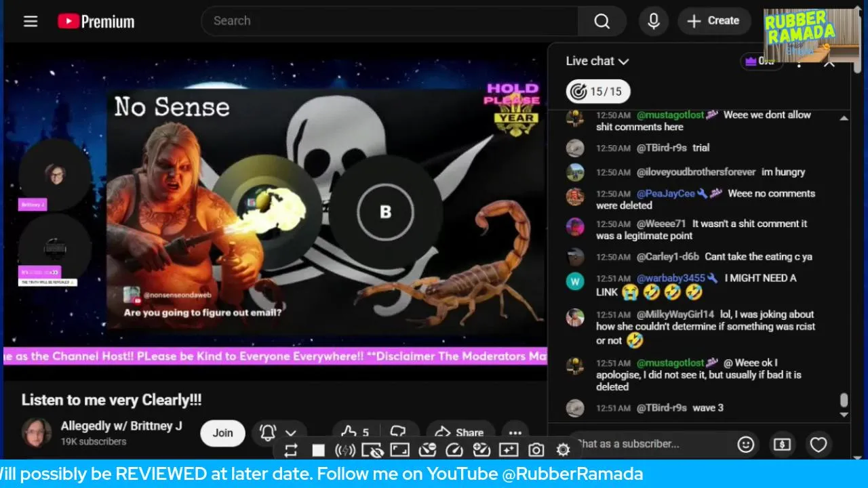Click the magnifier search button
The width and height of the screenshot is (868, 488).
tap(601, 21)
